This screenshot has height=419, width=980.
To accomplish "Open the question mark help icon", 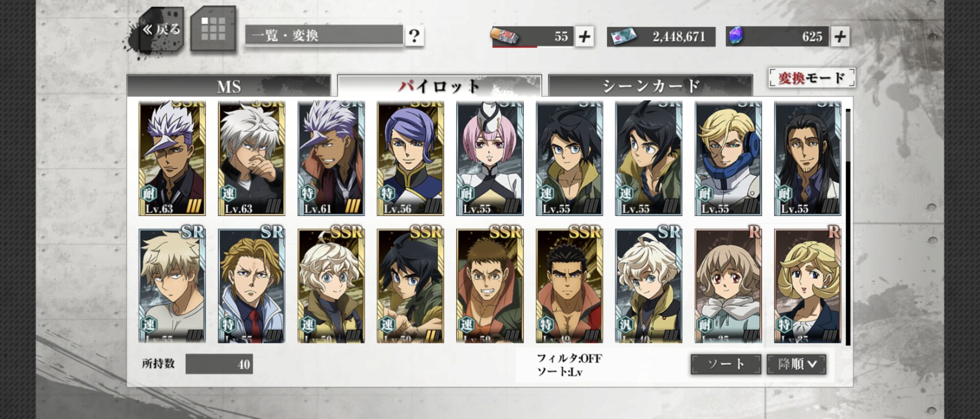I will [x=414, y=36].
